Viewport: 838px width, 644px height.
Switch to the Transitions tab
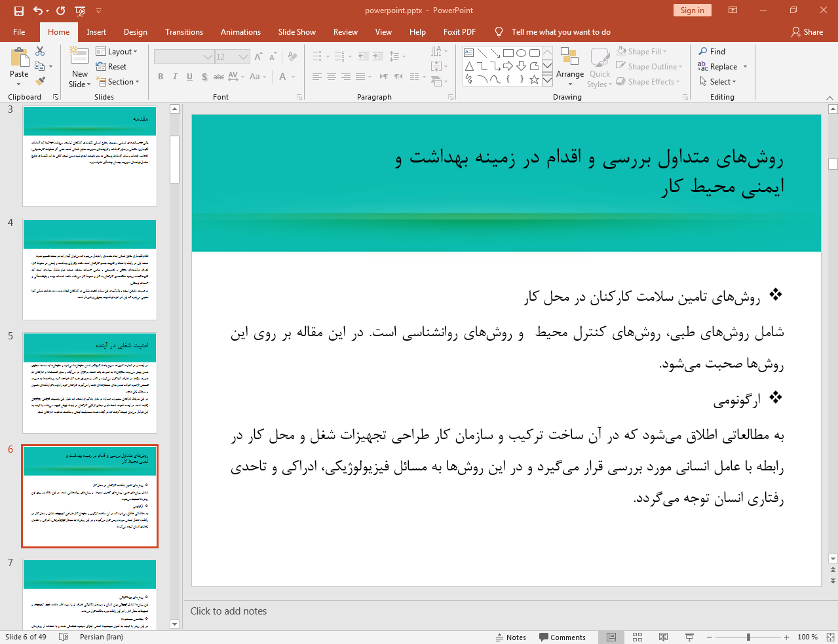point(184,32)
